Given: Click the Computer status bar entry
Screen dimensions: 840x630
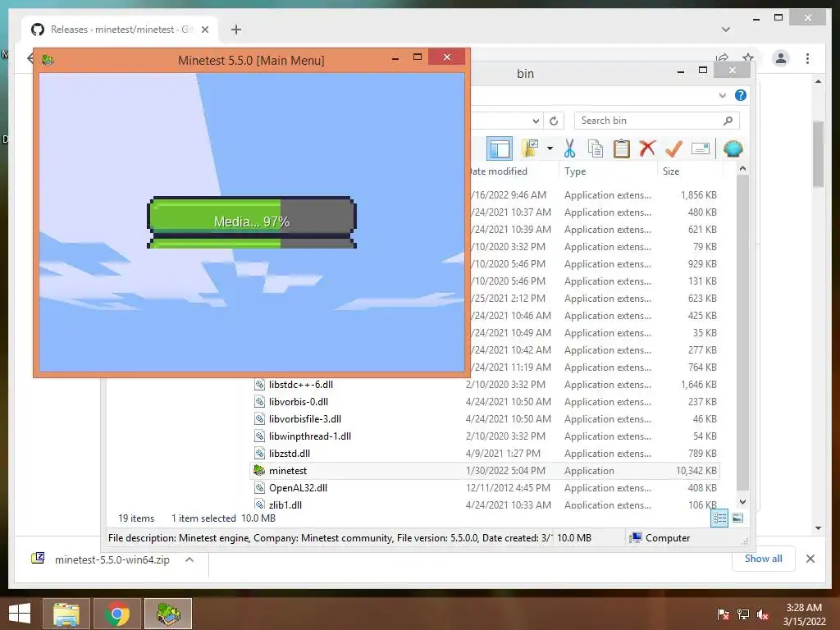Looking at the screenshot, I should click(660, 538).
